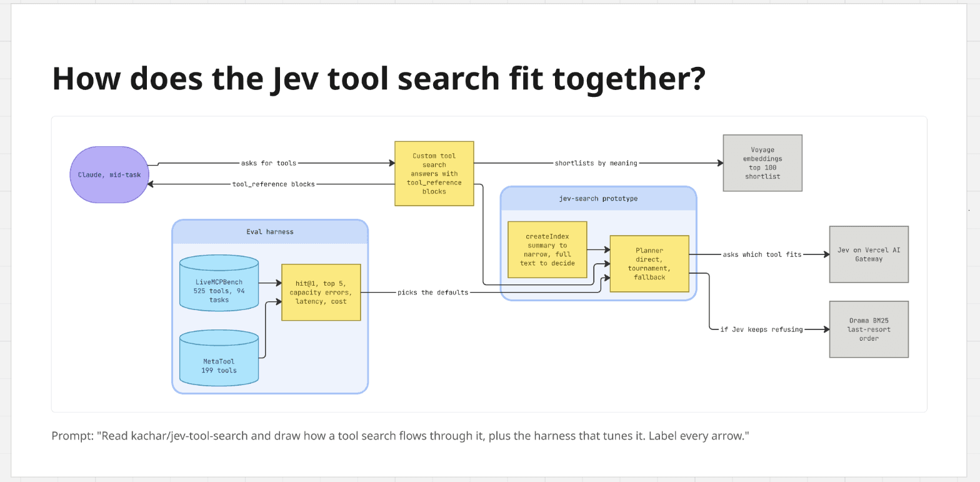Click the "if Jev keeps refusing" arrow label
Image resolution: width=980 pixels, height=482 pixels.
pyautogui.click(x=762, y=329)
